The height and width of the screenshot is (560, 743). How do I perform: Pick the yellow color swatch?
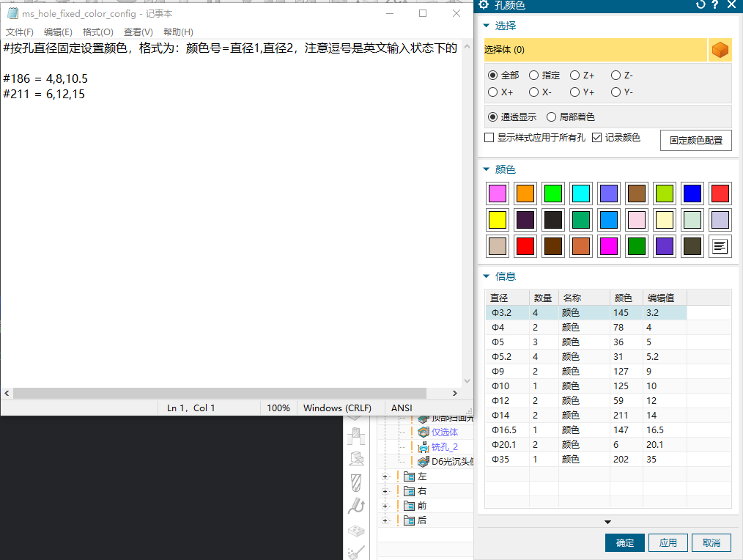point(497,220)
